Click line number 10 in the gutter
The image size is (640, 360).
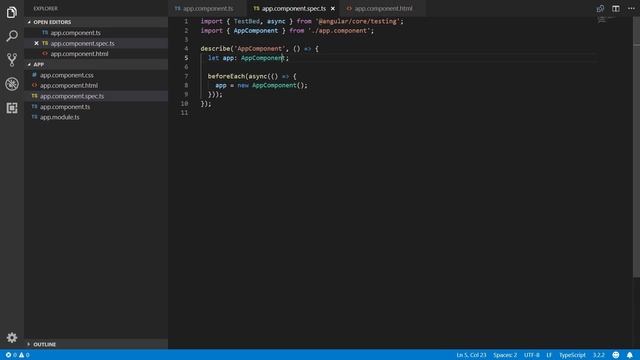(184, 104)
